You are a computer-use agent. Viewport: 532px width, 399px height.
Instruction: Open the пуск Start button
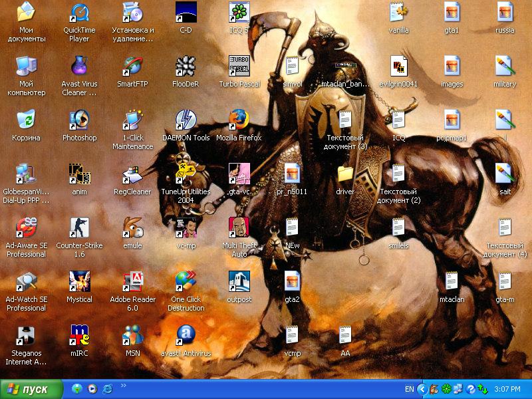click(x=31, y=389)
